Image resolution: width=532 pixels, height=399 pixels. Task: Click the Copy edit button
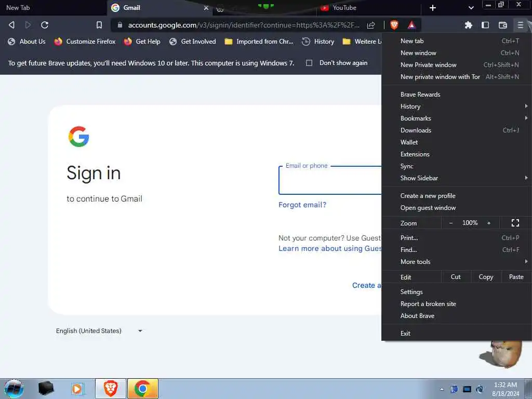pyautogui.click(x=486, y=277)
